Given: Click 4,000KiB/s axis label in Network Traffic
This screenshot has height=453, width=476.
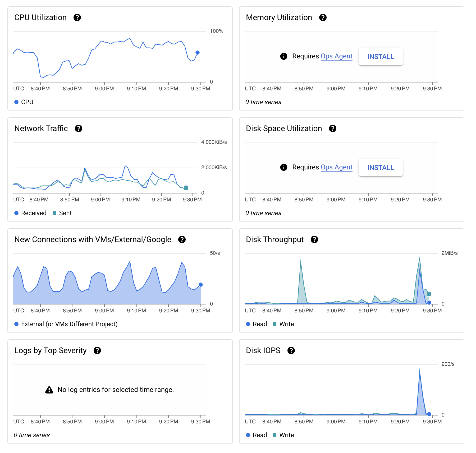Looking at the screenshot, I should pyautogui.click(x=214, y=142).
